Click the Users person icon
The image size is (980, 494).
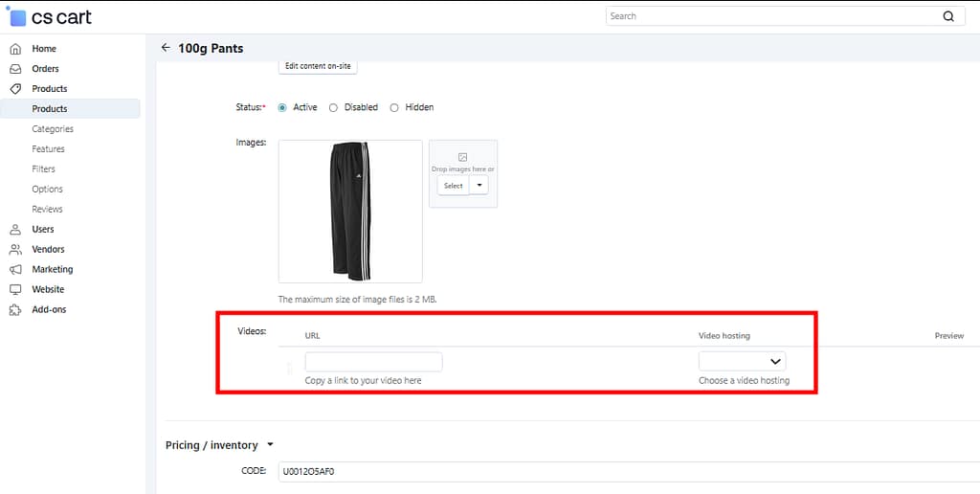[x=15, y=230]
